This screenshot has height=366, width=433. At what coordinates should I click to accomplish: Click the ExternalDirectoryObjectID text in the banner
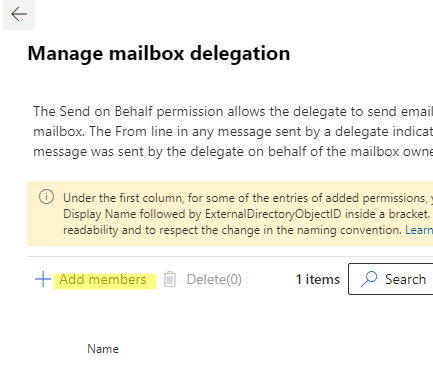(273, 214)
